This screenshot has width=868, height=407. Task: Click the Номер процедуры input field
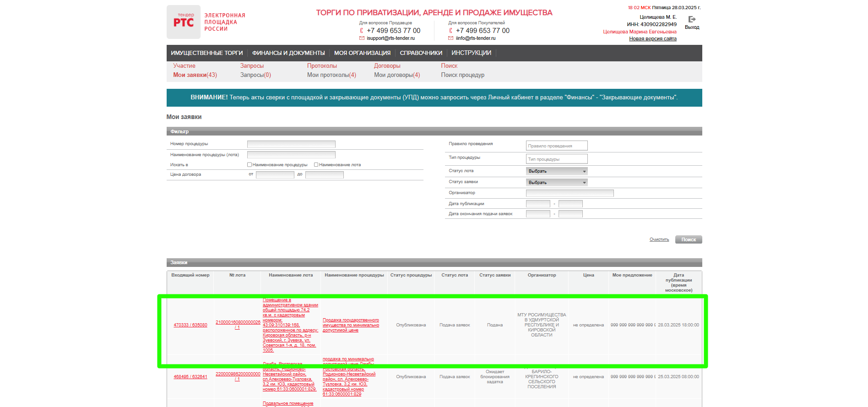click(x=291, y=144)
